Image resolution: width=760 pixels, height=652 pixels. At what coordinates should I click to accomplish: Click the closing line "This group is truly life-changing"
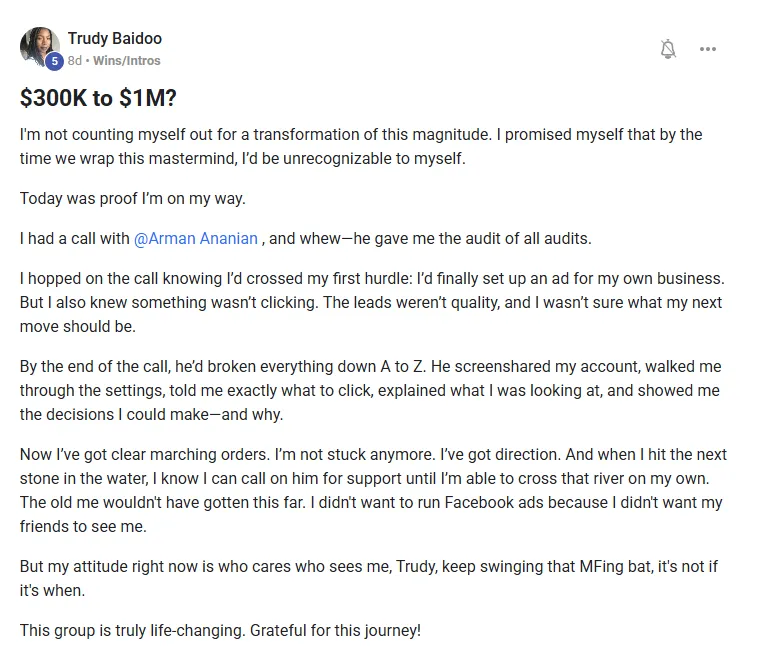pyautogui.click(x=220, y=631)
